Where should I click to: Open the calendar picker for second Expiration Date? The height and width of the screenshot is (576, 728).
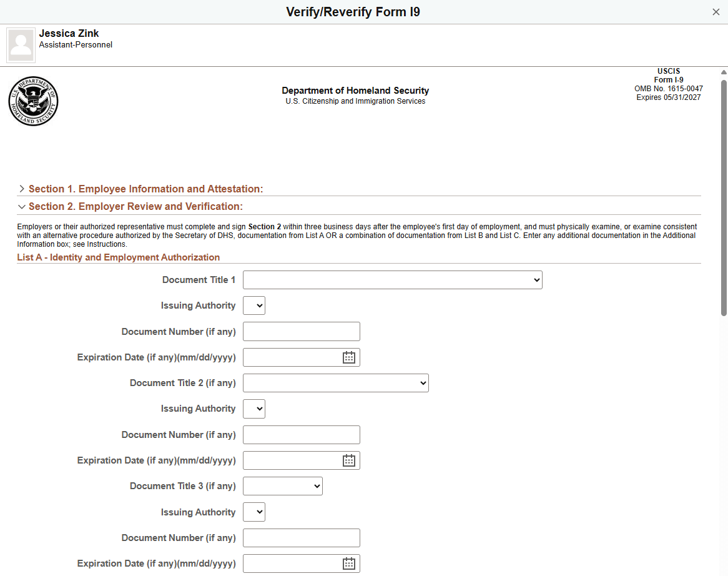348,460
